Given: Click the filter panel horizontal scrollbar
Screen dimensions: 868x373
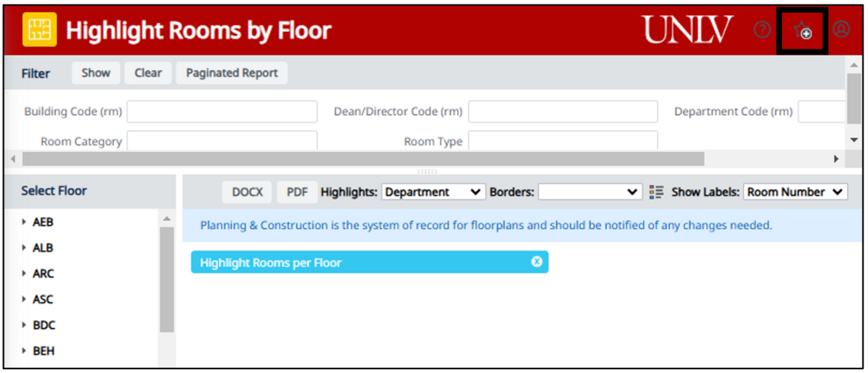Looking at the screenshot, I should 363,159.
